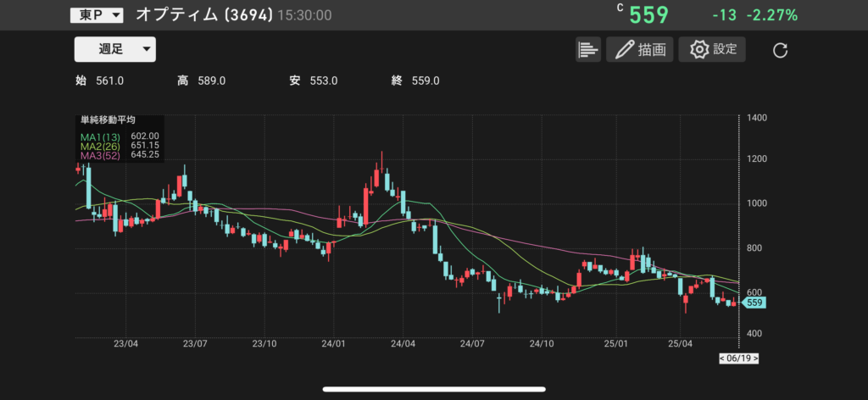Click the 23/04 date axis label

point(125,344)
